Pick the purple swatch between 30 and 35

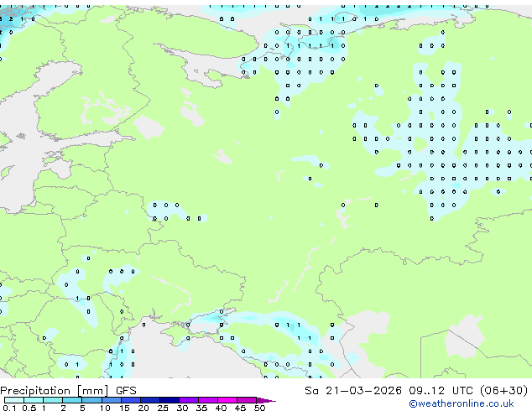tap(189, 400)
